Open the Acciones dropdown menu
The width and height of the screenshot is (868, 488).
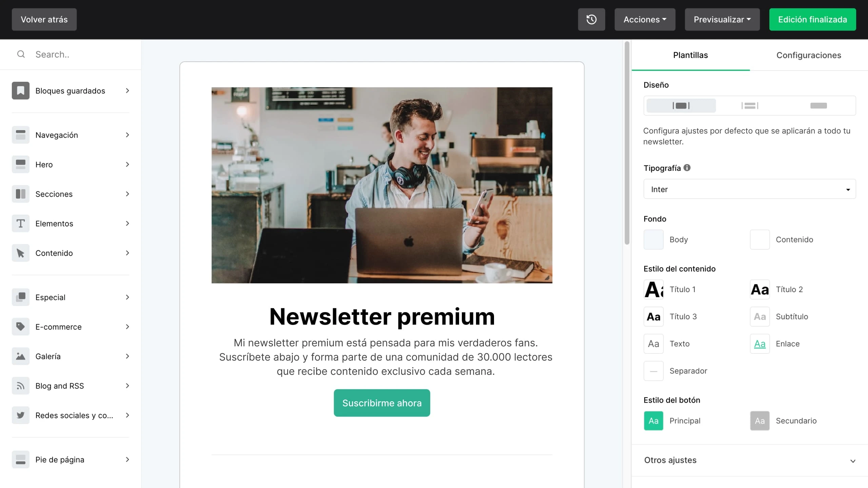click(645, 19)
